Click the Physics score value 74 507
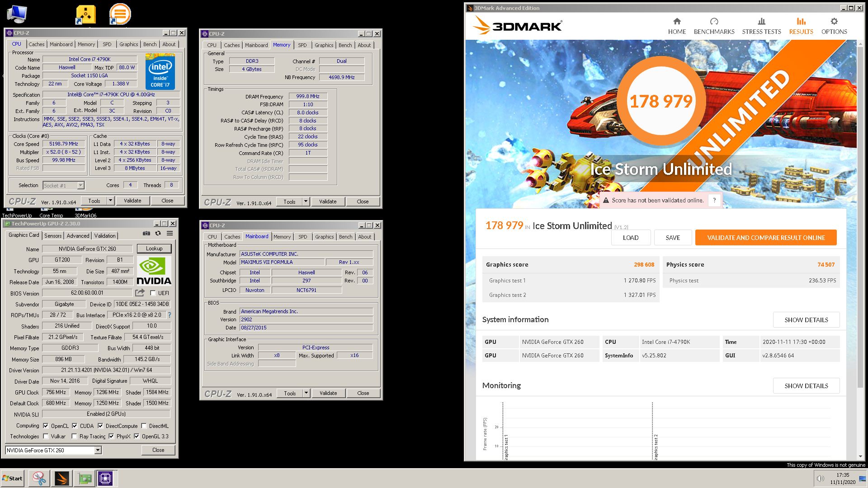868x488 pixels. click(826, 265)
